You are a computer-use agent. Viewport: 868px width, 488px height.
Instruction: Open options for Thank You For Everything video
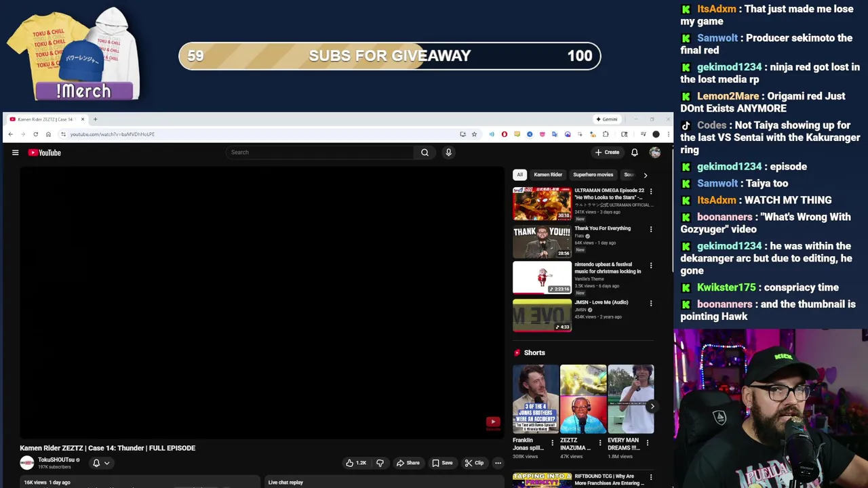coord(651,229)
